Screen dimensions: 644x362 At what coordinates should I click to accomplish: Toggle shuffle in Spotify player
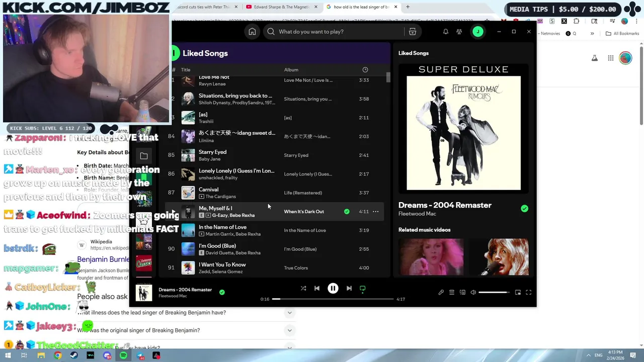click(303, 288)
